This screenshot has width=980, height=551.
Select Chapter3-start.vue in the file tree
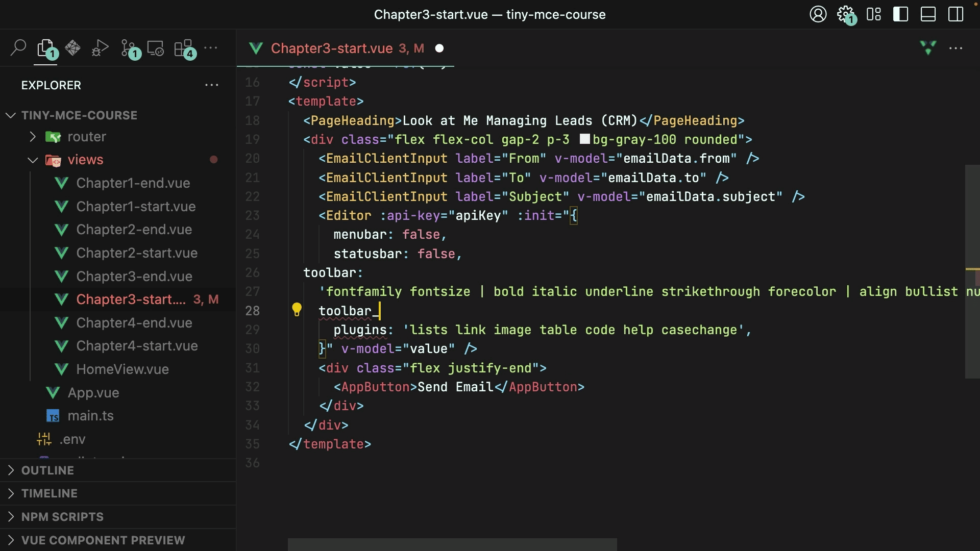[x=131, y=299]
